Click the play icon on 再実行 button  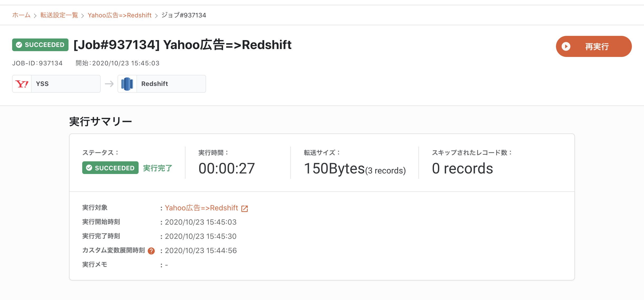click(x=566, y=46)
